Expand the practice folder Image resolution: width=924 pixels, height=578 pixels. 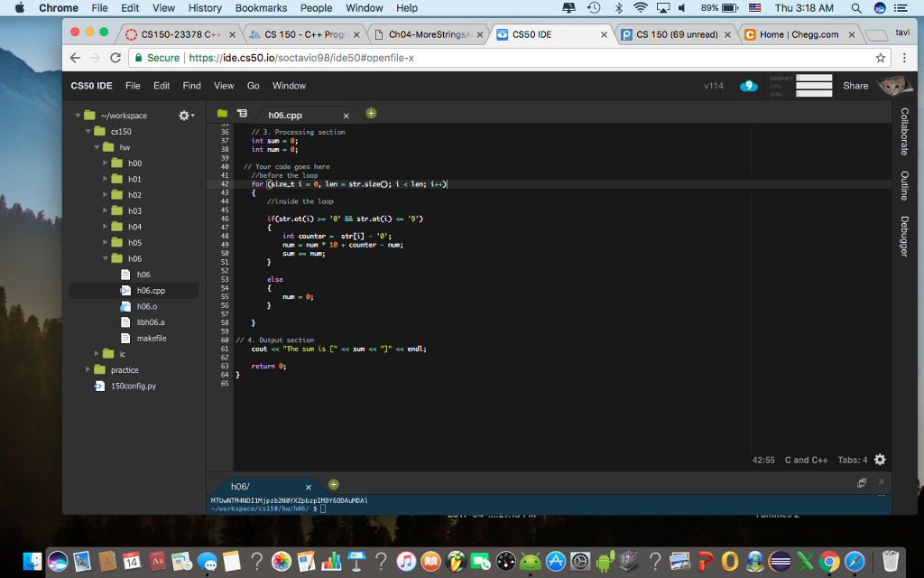88,369
